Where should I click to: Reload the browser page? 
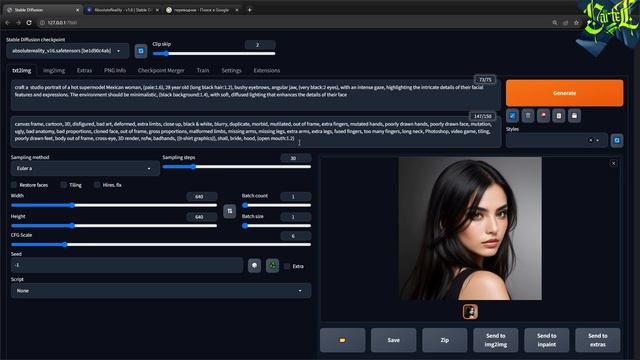[29, 22]
